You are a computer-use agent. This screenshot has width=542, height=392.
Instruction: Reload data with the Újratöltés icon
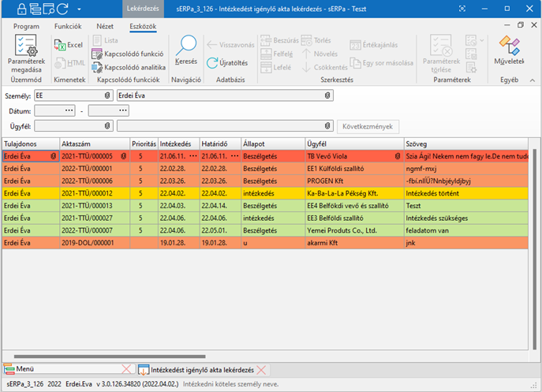(227, 63)
